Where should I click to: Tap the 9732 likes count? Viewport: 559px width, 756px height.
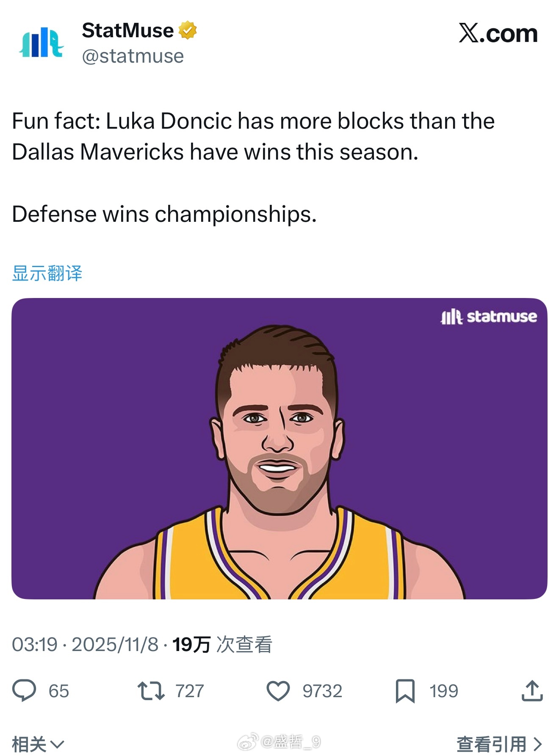322,691
